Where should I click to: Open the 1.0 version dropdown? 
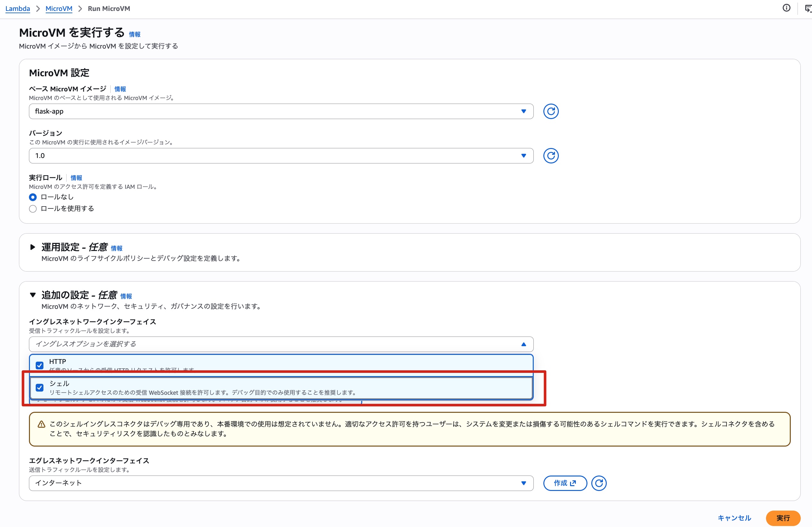(281, 156)
